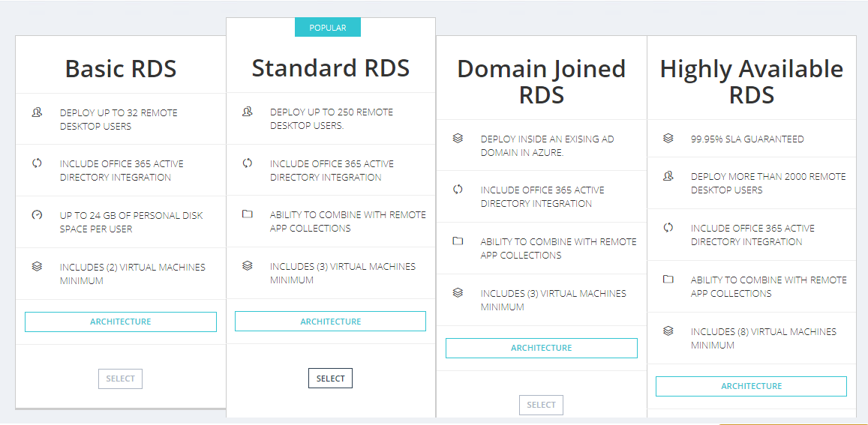
Task: View Architecture for Standard RDS
Action: [x=330, y=322]
